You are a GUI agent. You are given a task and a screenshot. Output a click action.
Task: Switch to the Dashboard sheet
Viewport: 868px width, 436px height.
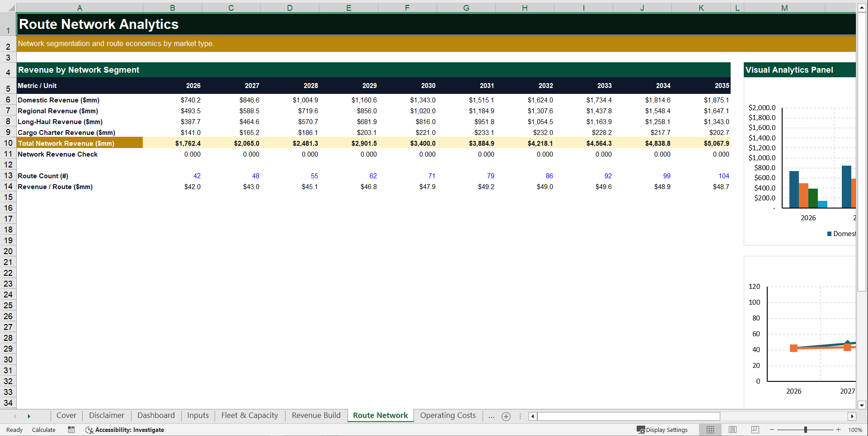tap(156, 415)
